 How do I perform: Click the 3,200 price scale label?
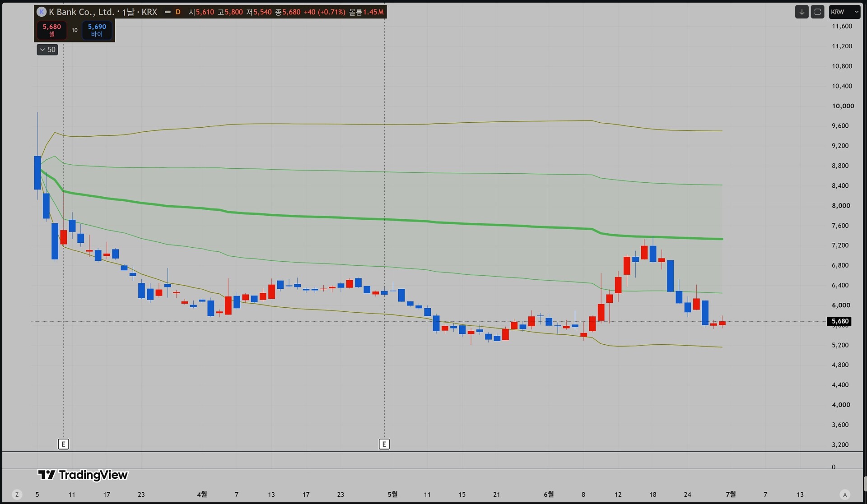point(840,444)
